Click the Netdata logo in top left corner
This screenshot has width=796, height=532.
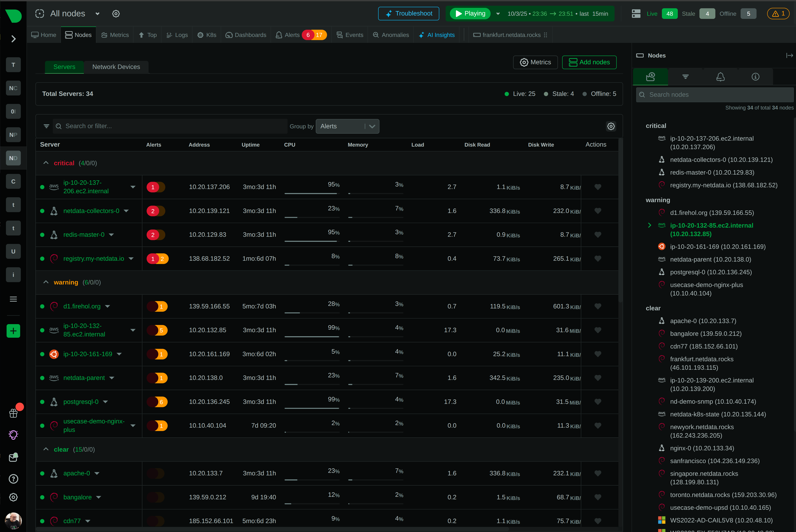pos(13,16)
